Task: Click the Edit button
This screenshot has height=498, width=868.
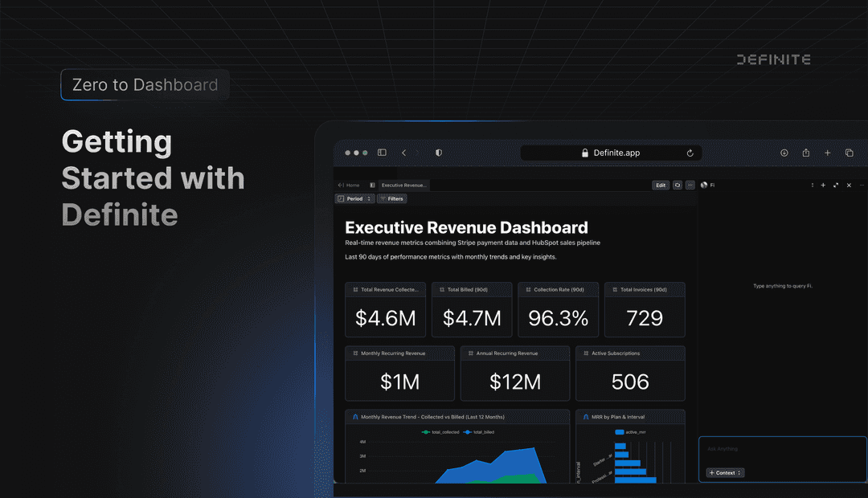Action: pyautogui.click(x=661, y=185)
